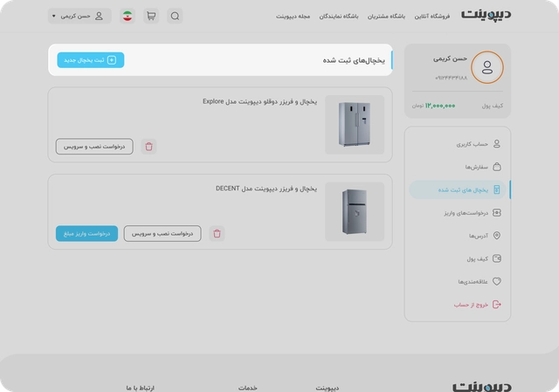
Task: Click the user icon in the header account button
Action: 99,16
